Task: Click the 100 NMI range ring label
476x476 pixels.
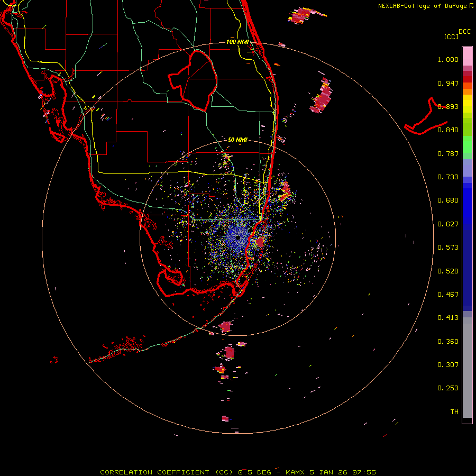Action: (237, 42)
